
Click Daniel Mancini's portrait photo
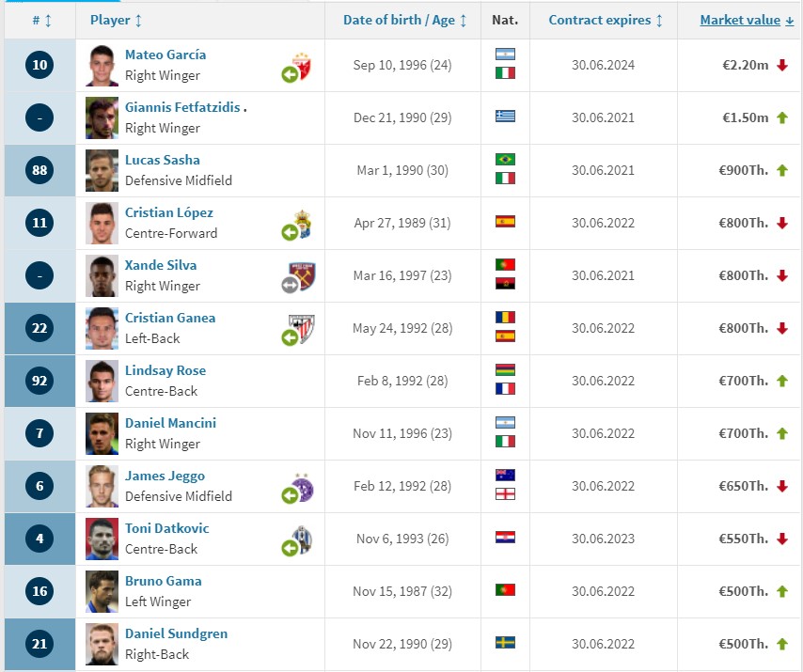click(x=102, y=433)
